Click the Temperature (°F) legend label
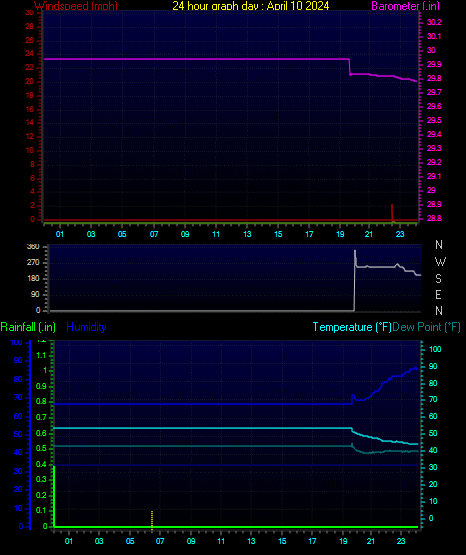 tap(352, 327)
